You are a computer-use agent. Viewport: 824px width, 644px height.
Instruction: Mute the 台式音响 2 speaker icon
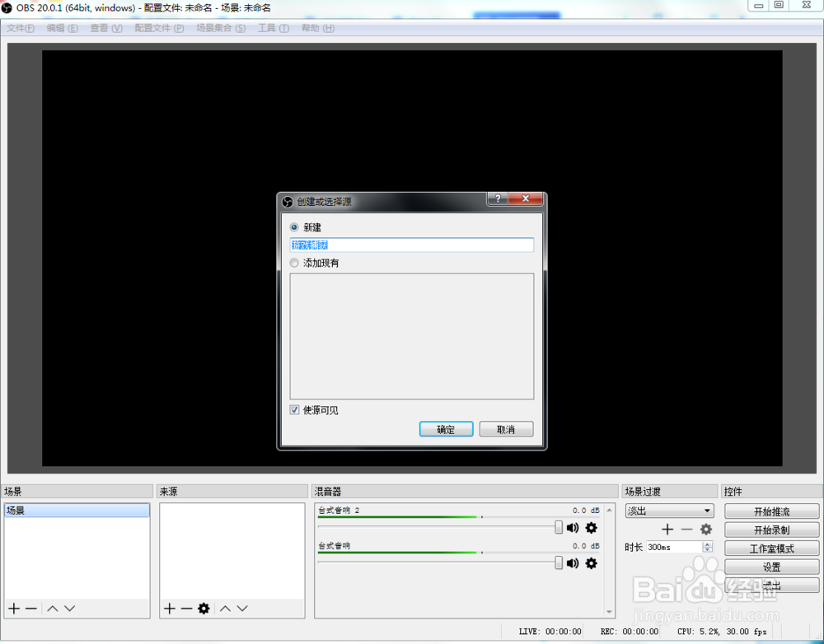[573, 527]
